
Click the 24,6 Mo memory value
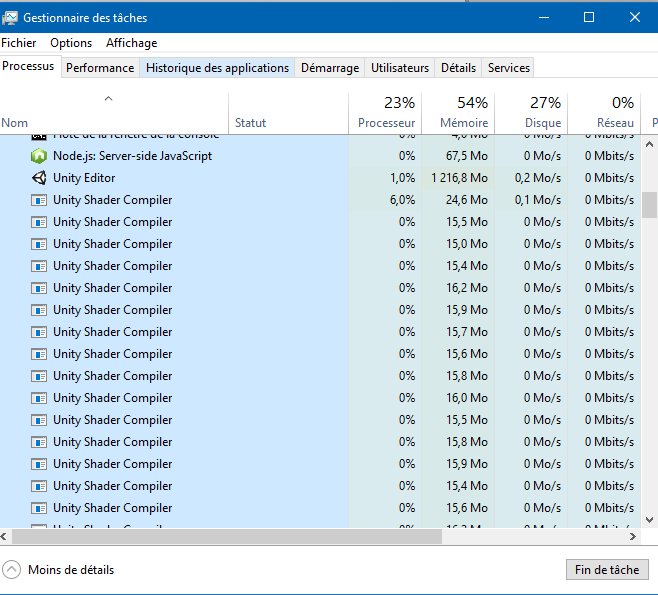(x=467, y=200)
